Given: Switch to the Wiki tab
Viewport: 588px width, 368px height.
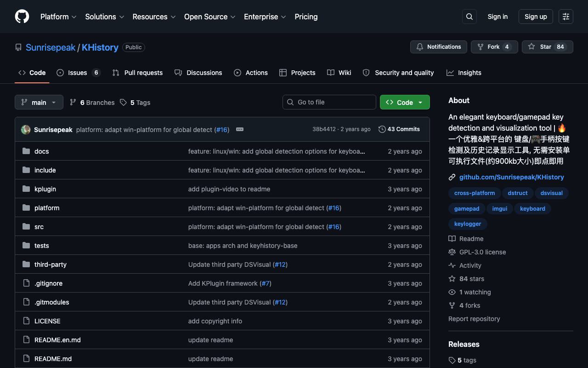Looking at the screenshot, I should coord(339,73).
